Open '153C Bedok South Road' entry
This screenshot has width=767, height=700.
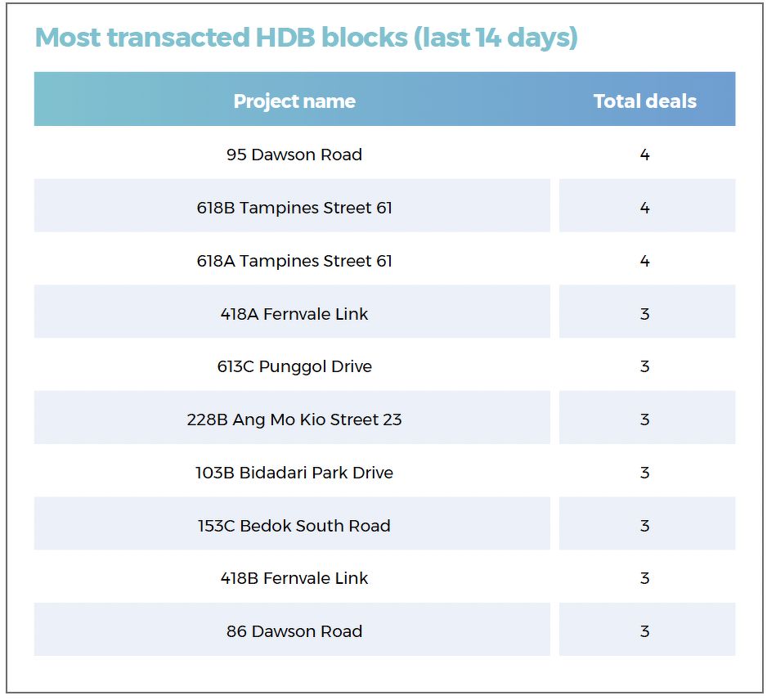294,525
